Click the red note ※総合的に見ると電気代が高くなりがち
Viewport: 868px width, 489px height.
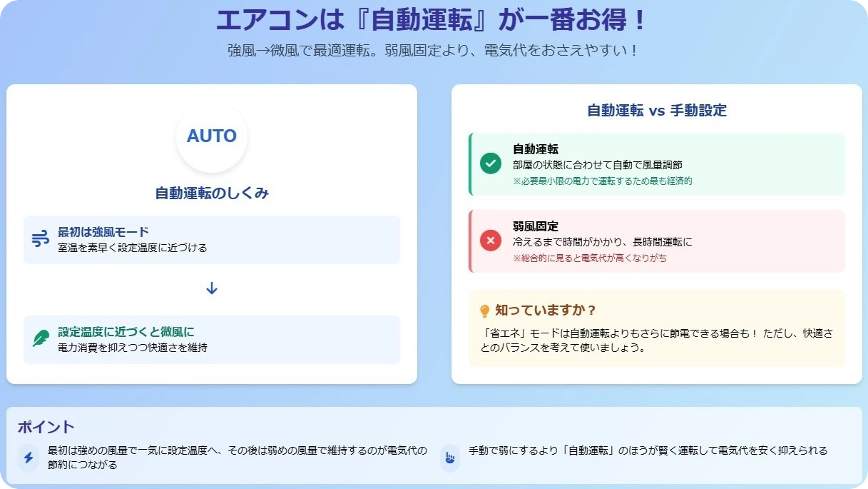(590, 258)
